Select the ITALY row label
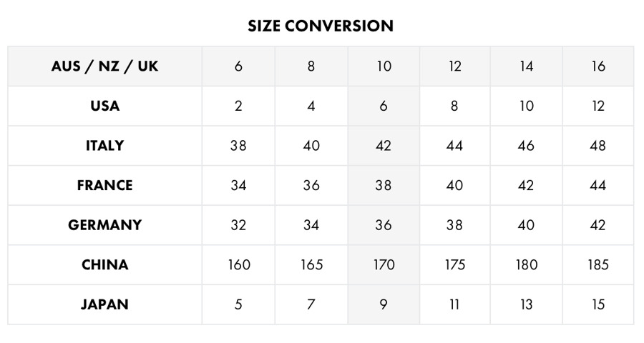Screen dimensions: 644x343 point(105,146)
